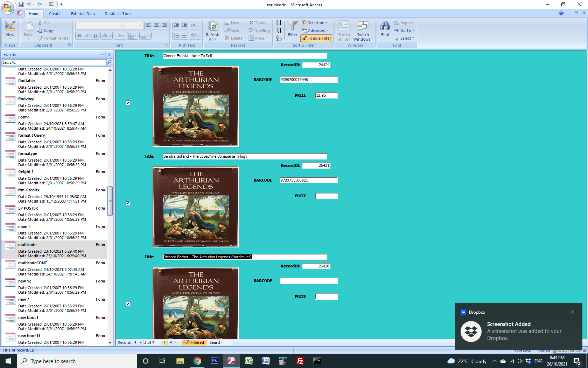This screenshot has height=368, width=588.
Task: Click the Copy button
Action: (45, 30)
